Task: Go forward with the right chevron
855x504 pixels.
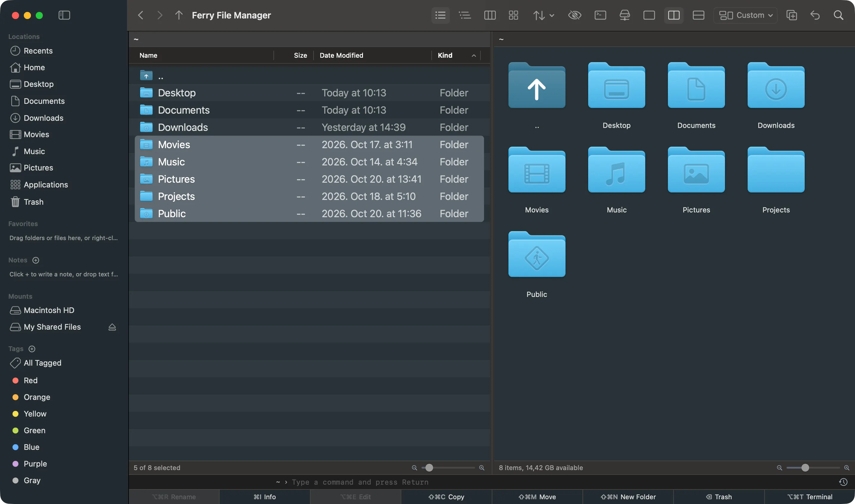Action: (160, 15)
